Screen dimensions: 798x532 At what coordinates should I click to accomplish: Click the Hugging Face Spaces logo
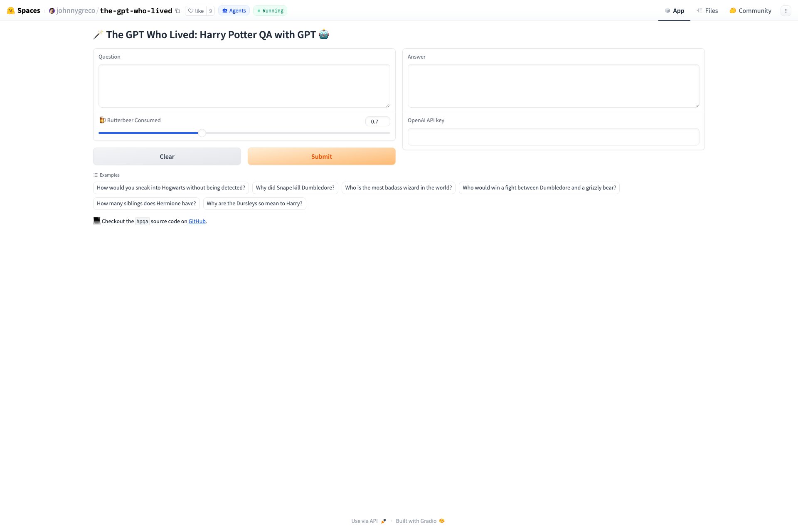pyautogui.click(x=11, y=11)
